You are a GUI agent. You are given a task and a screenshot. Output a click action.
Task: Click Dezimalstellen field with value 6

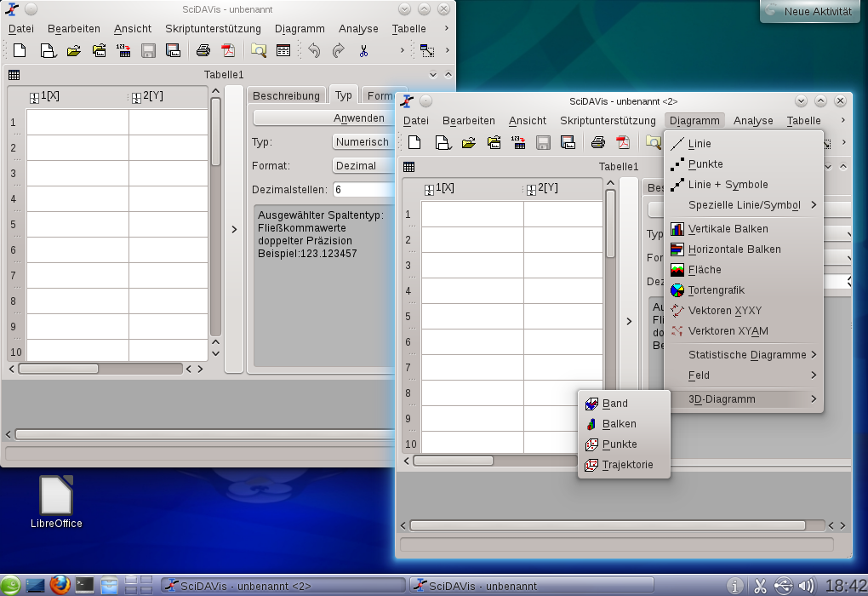[363, 189]
